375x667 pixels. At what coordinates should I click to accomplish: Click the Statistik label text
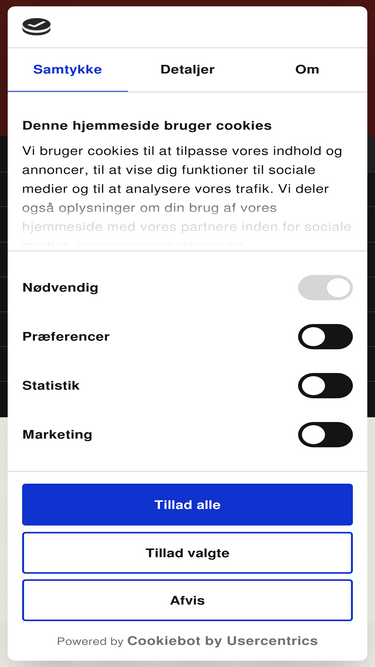click(51, 385)
